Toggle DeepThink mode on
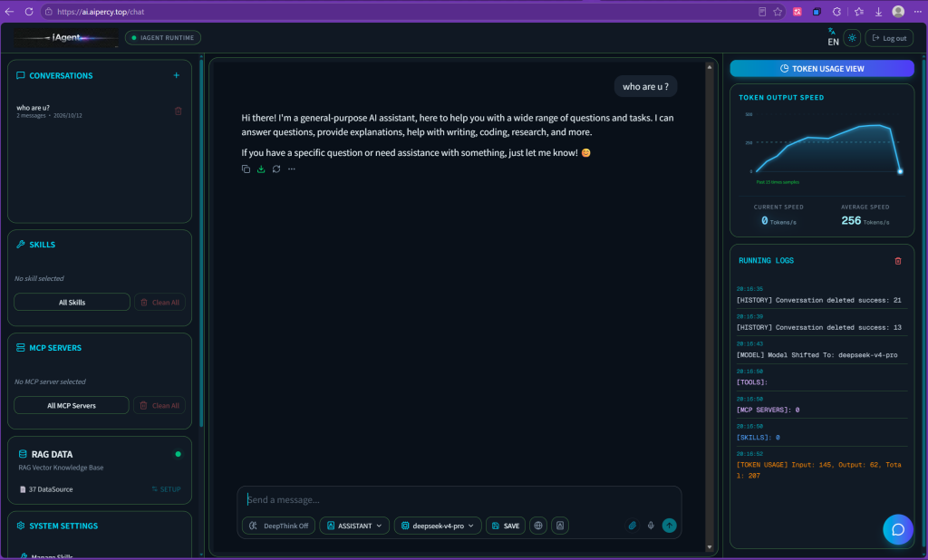 click(279, 526)
